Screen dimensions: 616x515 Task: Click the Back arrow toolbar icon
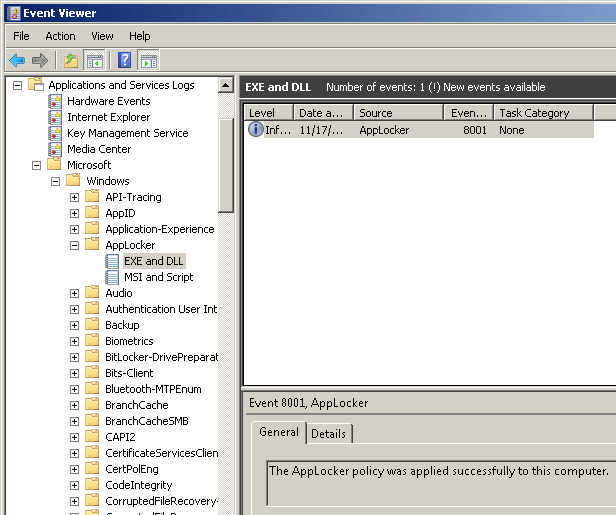pyautogui.click(x=17, y=60)
